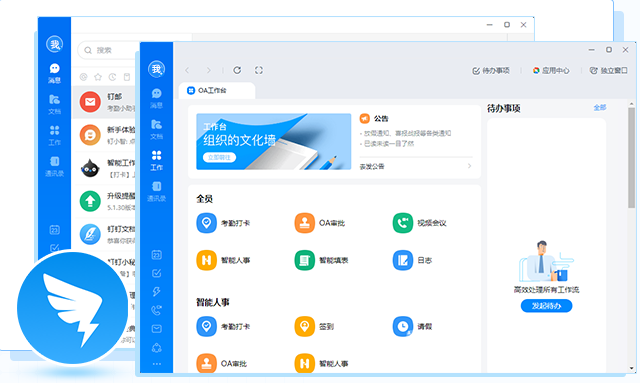Open OA审批 app in the 全员 section
The width and height of the screenshot is (640, 383).
point(320,223)
